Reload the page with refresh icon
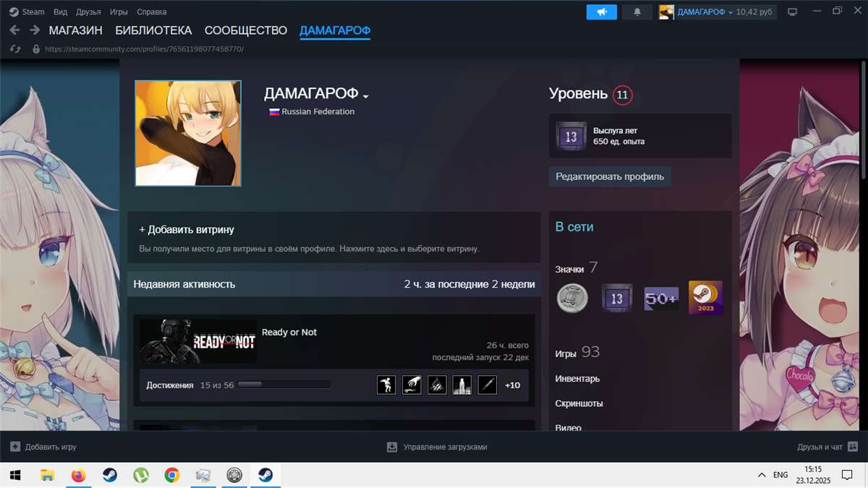Screen dimensions: 868x488 coord(16,49)
